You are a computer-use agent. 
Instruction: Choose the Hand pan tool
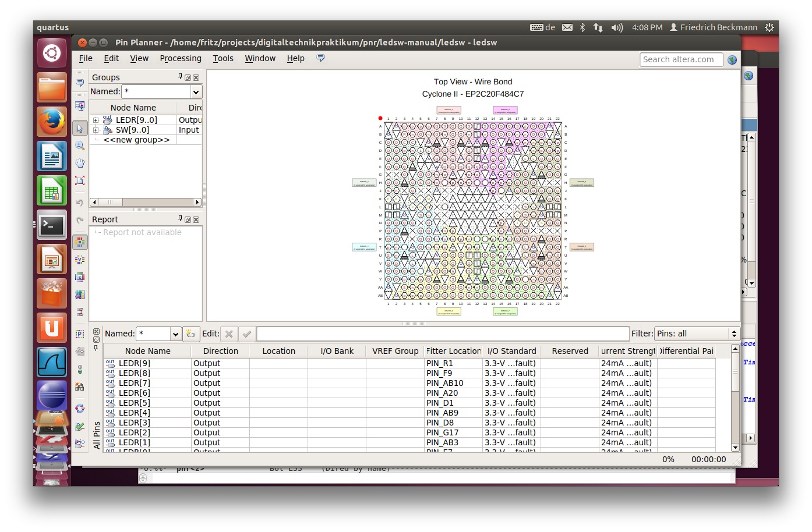click(80, 163)
